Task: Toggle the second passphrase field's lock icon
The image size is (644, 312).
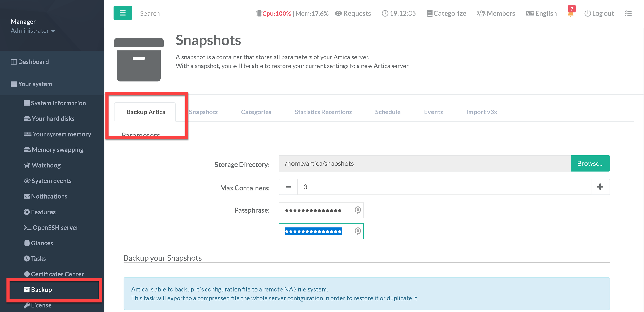Action: click(358, 231)
